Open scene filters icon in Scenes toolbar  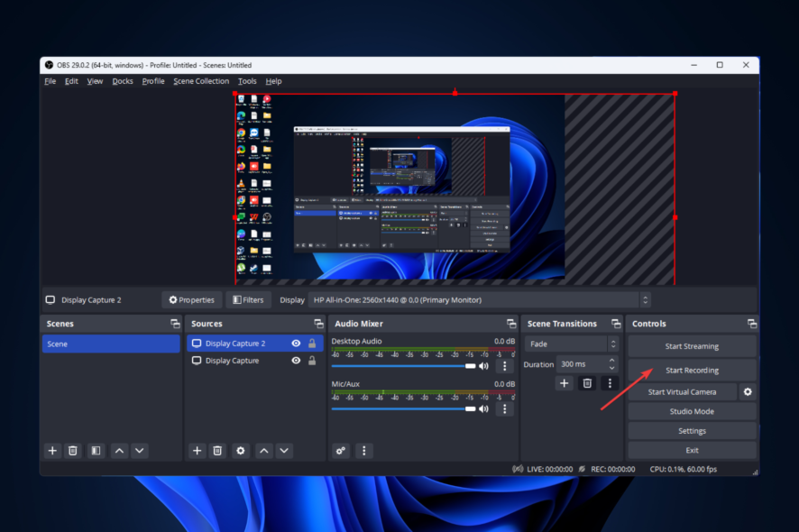point(95,450)
